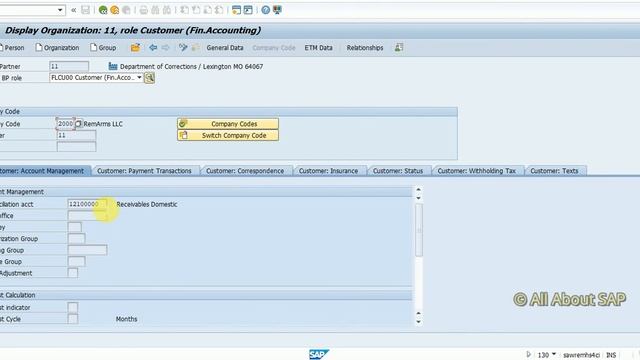Click the greyed Company Code toolbar button
The height and width of the screenshot is (360, 640).
(273, 48)
